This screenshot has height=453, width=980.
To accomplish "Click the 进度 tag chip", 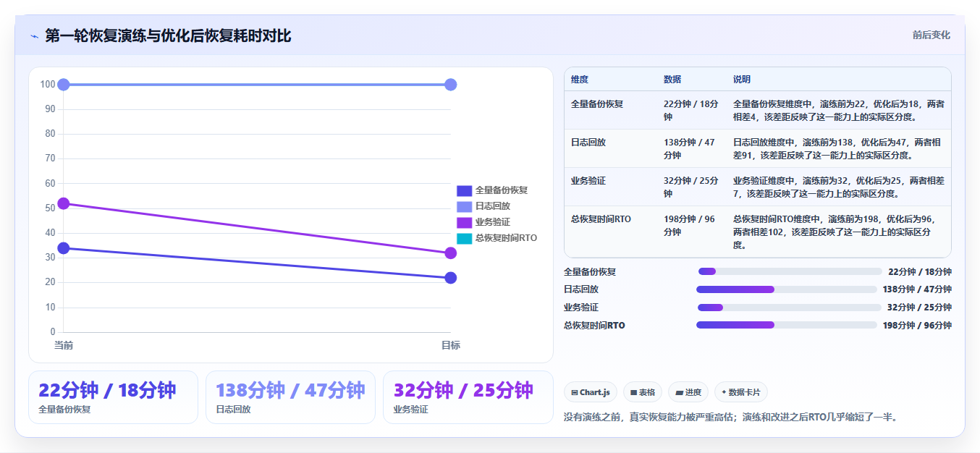I will [688, 392].
